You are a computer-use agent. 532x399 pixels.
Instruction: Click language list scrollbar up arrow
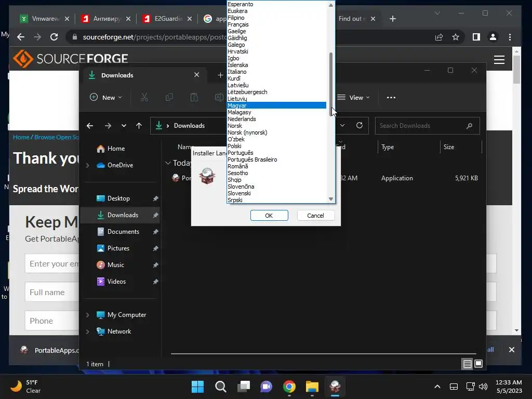331,5
